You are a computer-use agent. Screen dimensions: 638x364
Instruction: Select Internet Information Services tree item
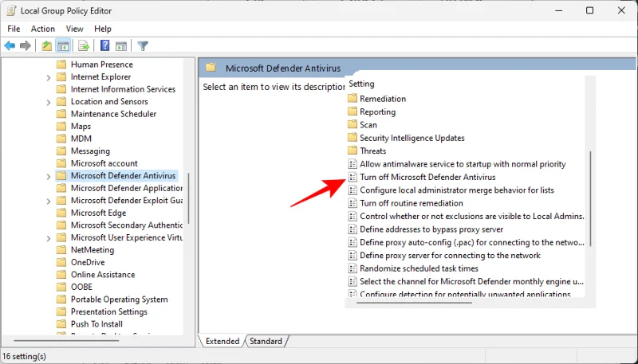coord(123,89)
